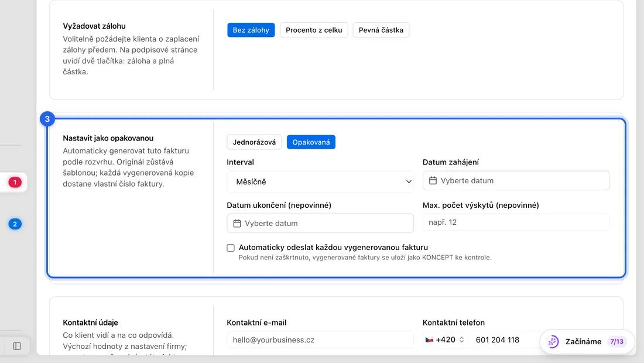Viewport: 644px width, 363px height.
Task: Select the Opakovaná invoice option
Action: [x=311, y=142]
